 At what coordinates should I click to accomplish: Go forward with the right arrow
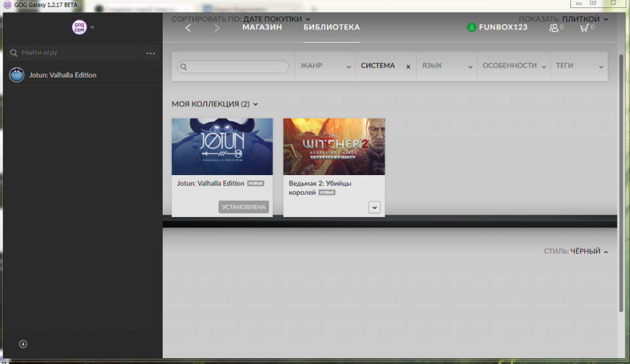(x=217, y=28)
